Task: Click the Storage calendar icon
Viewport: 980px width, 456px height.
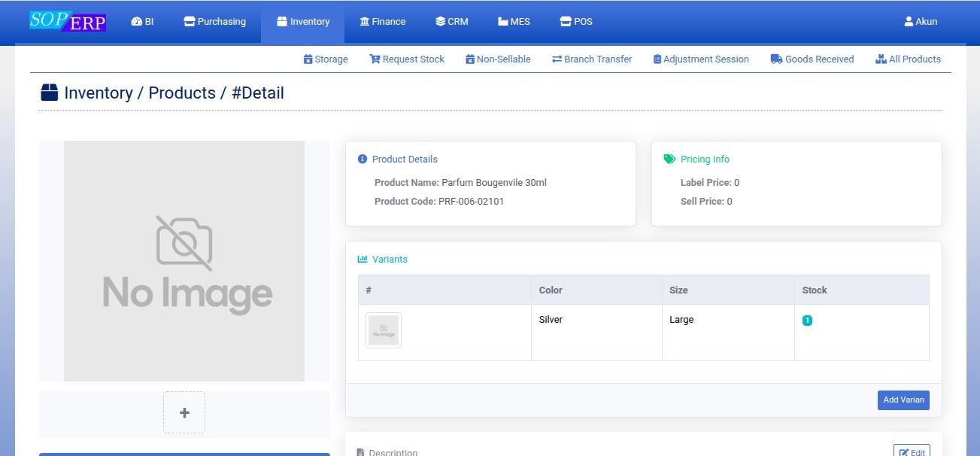Action: pos(308,59)
